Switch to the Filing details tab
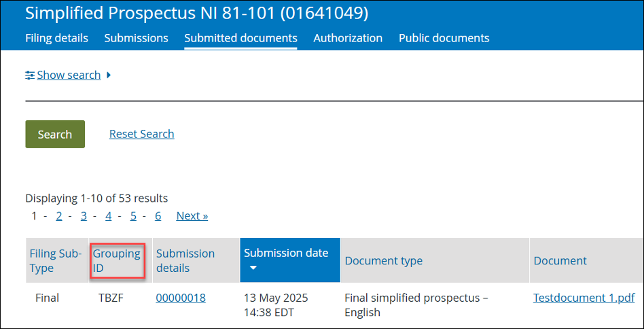This screenshot has width=644, height=329. (56, 38)
